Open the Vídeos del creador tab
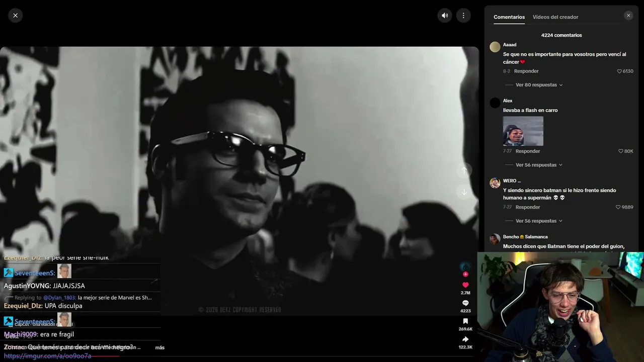 555,17
